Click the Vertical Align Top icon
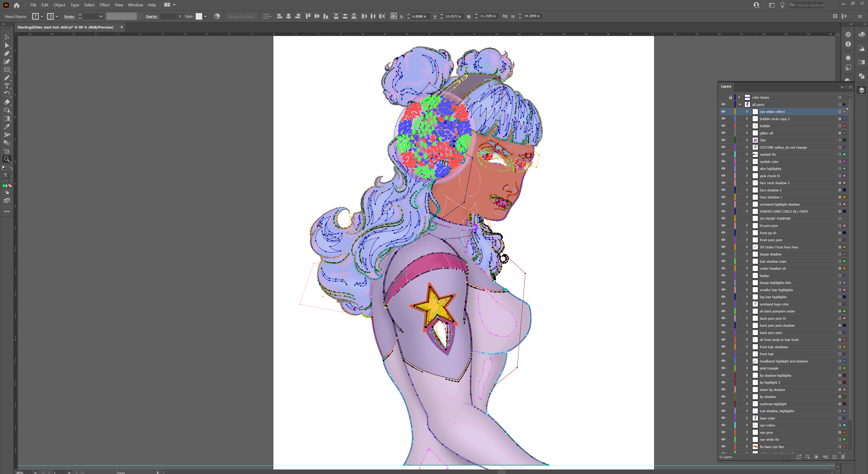Viewport: 868px width, 474px height. click(308, 16)
